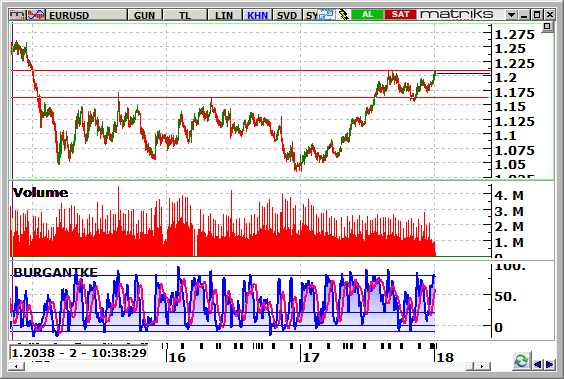This screenshot has width=564, height=379.
Task: Click the blue left arrow navigation icon
Action: pyautogui.click(x=537, y=365)
